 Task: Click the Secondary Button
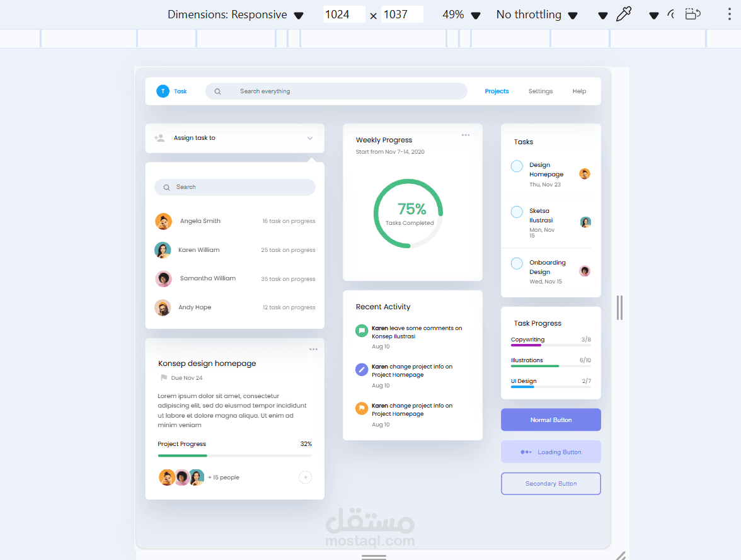(x=550, y=483)
